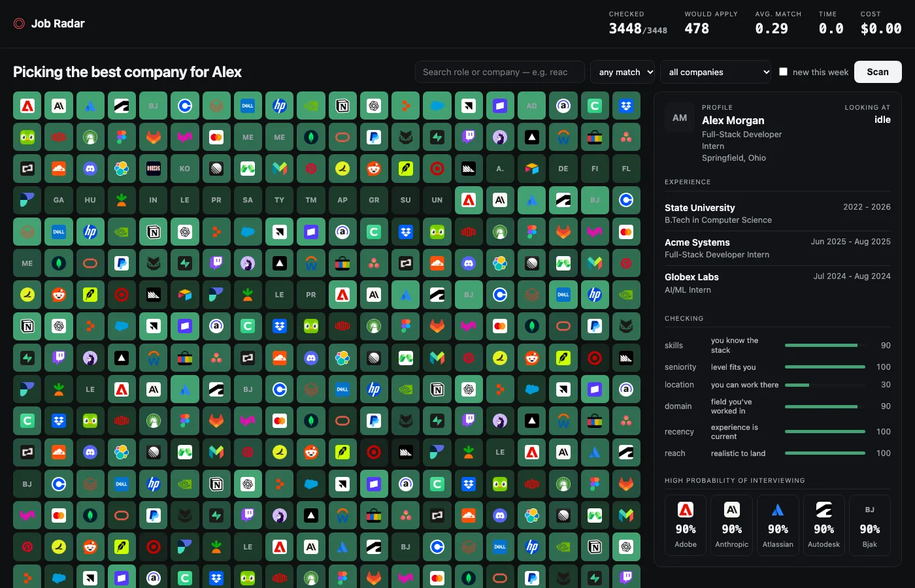Click the Scan button

point(878,72)
